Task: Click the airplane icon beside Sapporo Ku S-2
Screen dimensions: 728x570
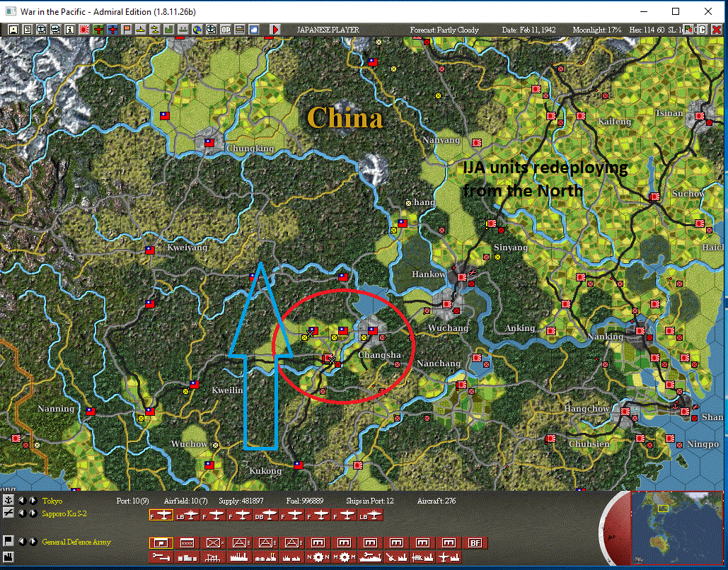Action: (8, 513)
